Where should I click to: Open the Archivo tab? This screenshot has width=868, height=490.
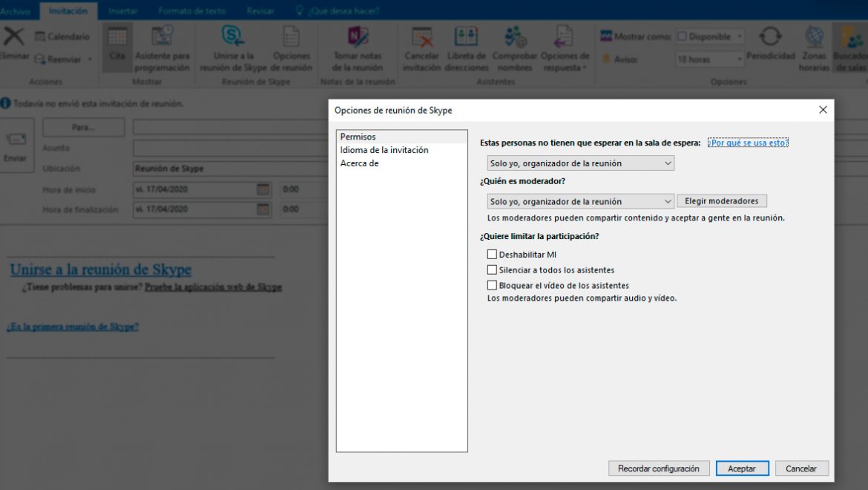pos(16,10)
